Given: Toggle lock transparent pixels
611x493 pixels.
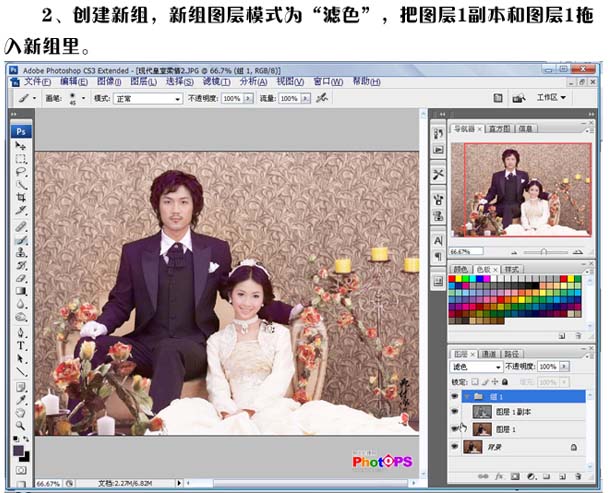Looking at the screenshot, I should 475,382.
